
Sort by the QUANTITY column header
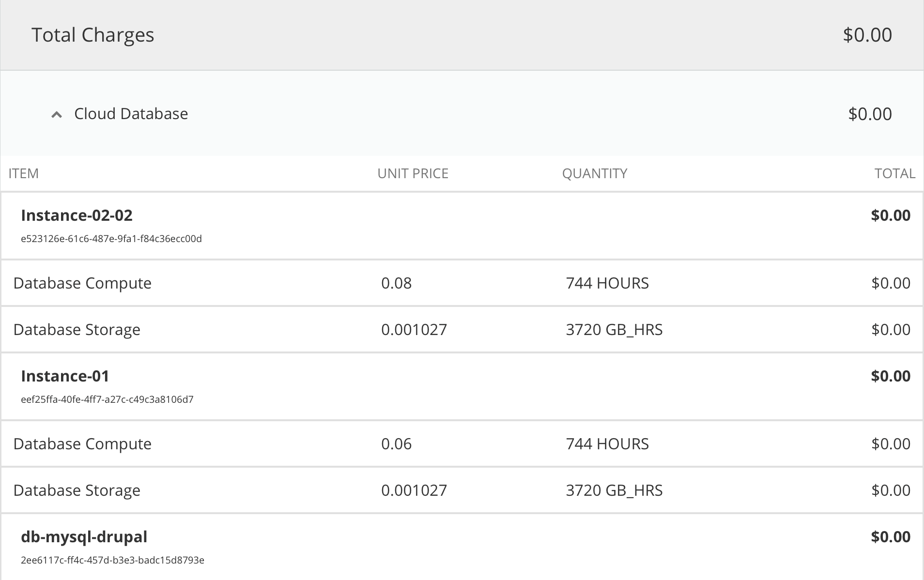coord(595,173)
